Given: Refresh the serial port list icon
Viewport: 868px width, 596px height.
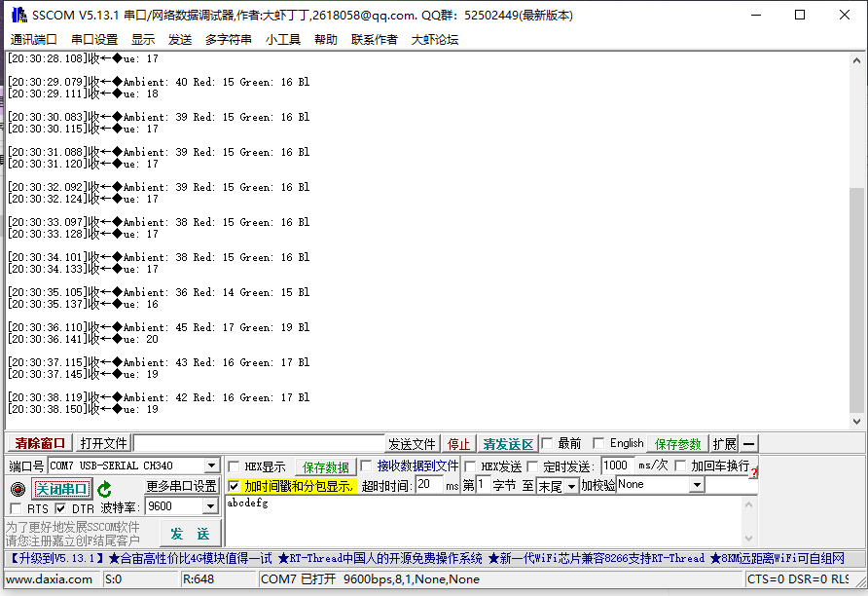Looking at the screenshot, I should coord(102,490).
